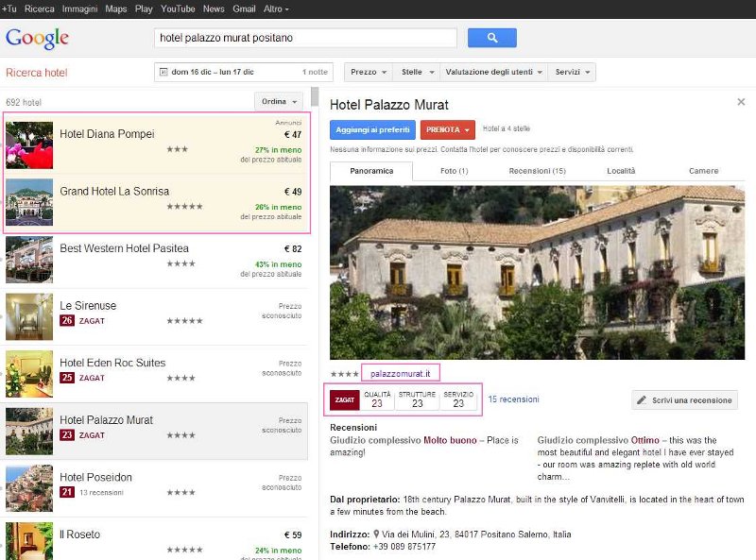Open the Camere tab
Screen dimensions: 756x560
point(703,171)
